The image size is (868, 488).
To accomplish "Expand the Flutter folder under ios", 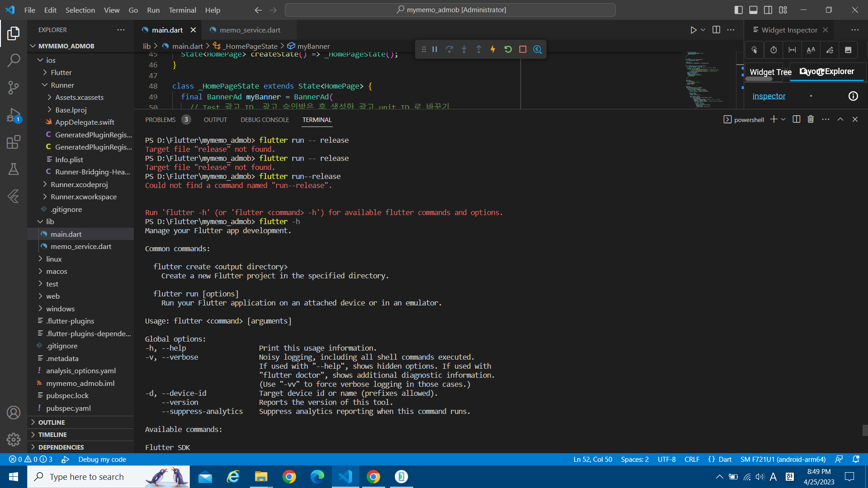I will (x=80, y=72).
